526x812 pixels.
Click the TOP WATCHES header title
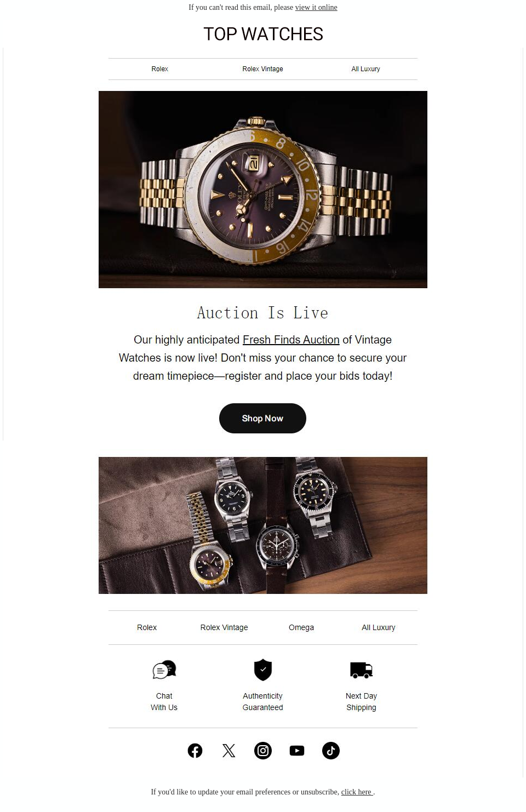263,34
